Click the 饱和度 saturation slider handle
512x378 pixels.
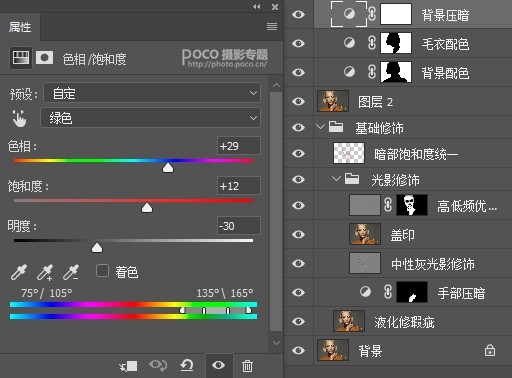coord(147,208)
